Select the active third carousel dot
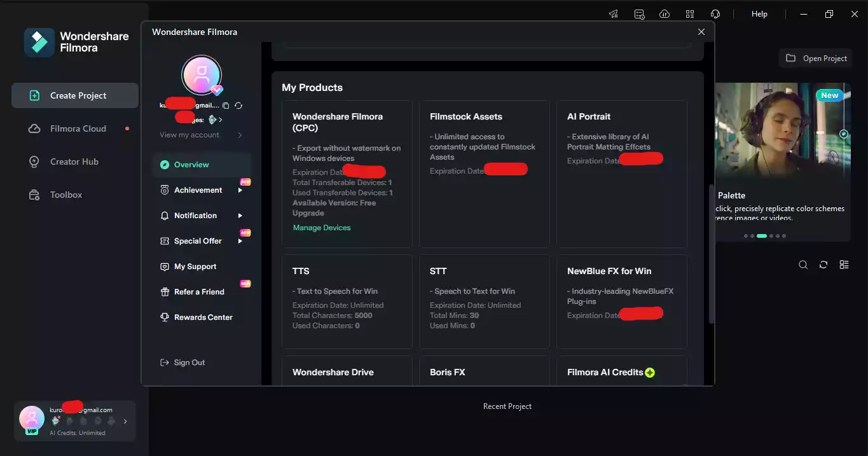The image size is (868, 456). click(762, 236)
